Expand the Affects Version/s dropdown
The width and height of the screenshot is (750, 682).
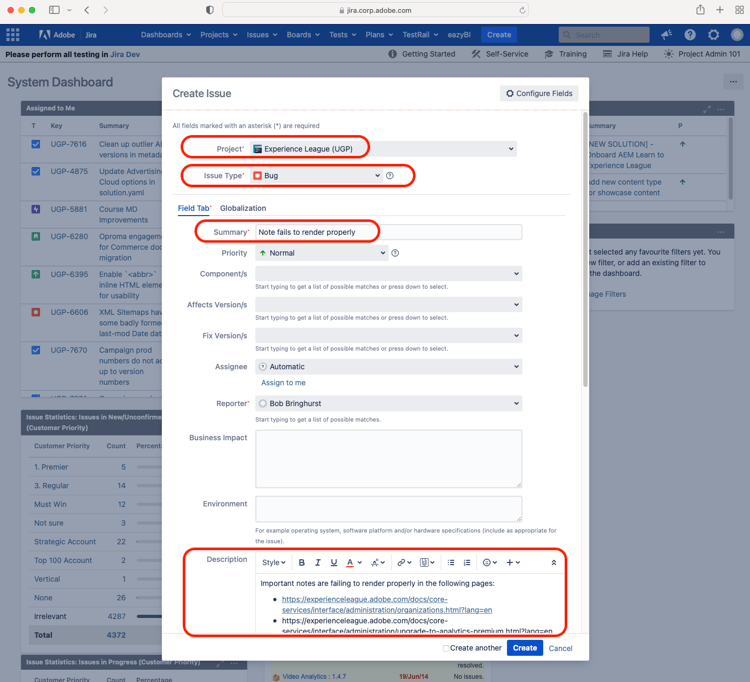click(388, 305)
